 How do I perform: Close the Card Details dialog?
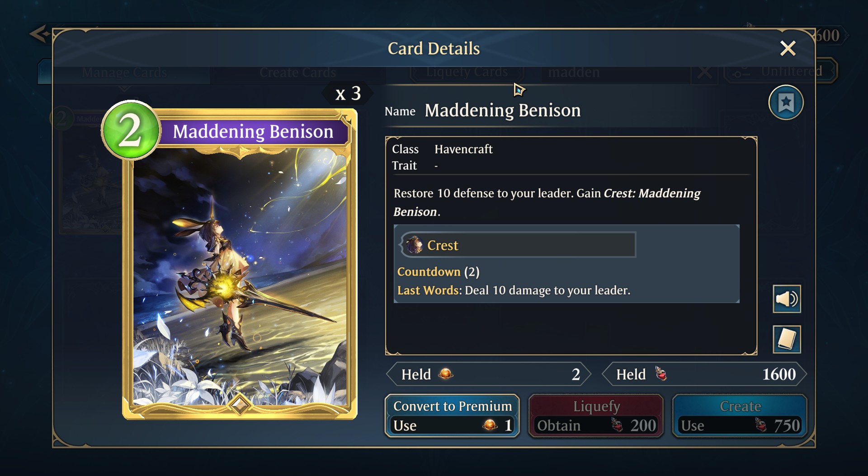[788, 48]
